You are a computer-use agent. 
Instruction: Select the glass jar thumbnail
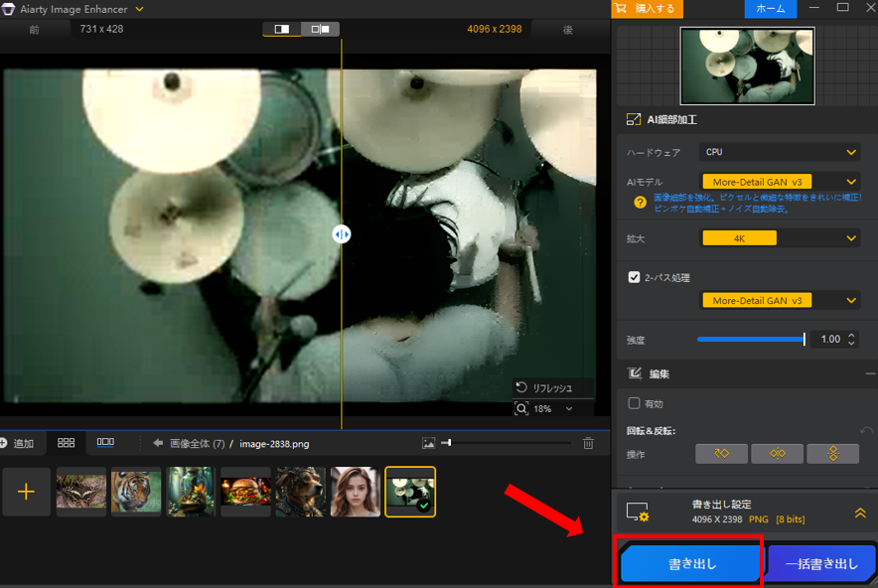191,492
